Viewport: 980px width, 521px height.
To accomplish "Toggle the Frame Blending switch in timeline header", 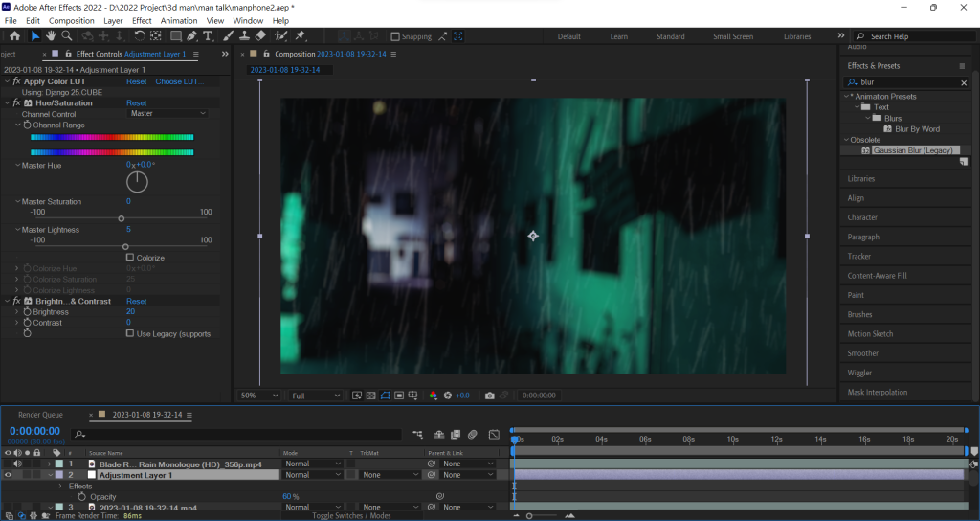I will 455,434.
